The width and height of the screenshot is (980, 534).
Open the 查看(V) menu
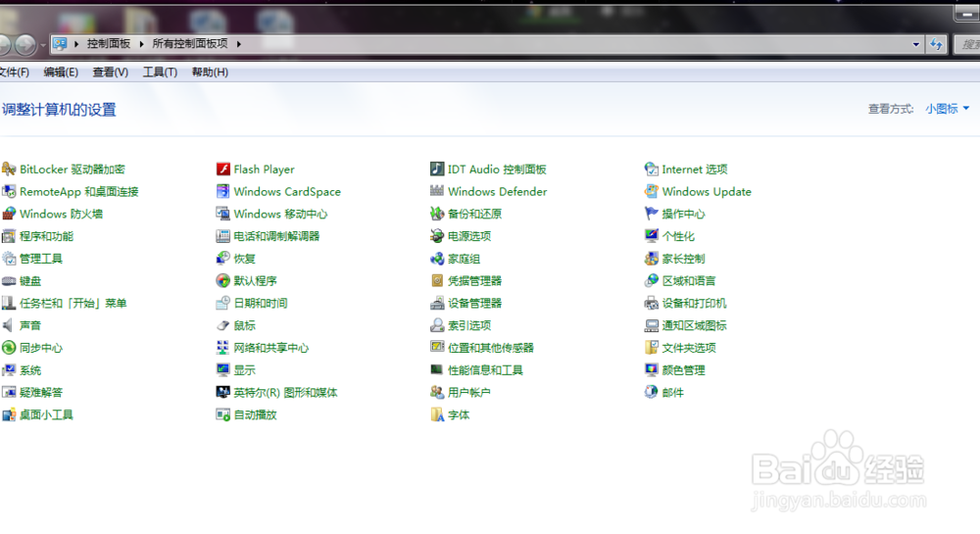point(111,73)
